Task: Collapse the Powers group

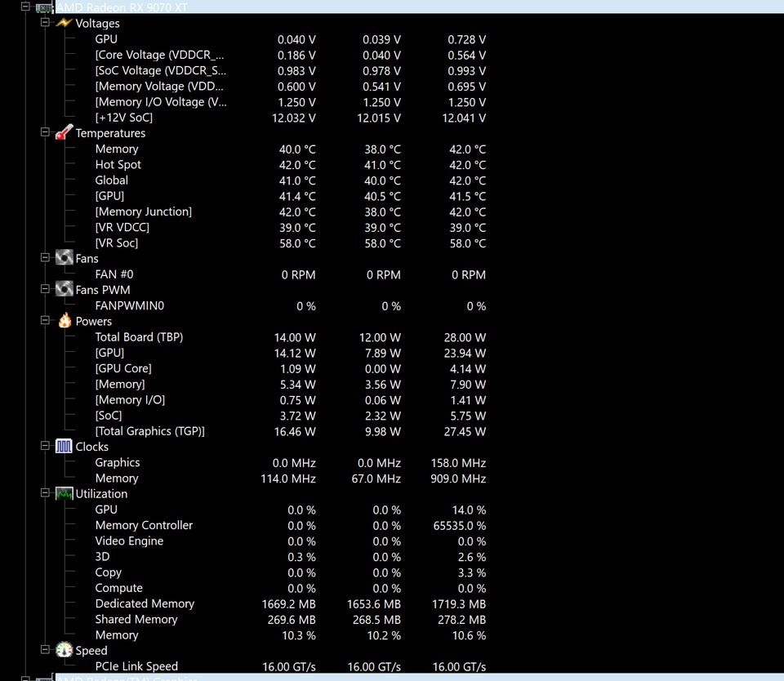Action: (x=45, y=321)
